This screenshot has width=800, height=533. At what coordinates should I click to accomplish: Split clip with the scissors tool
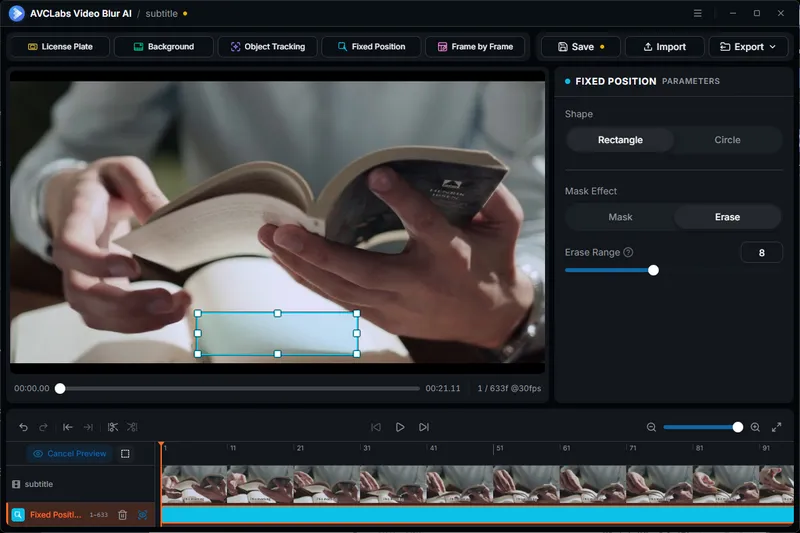(113, 427)
